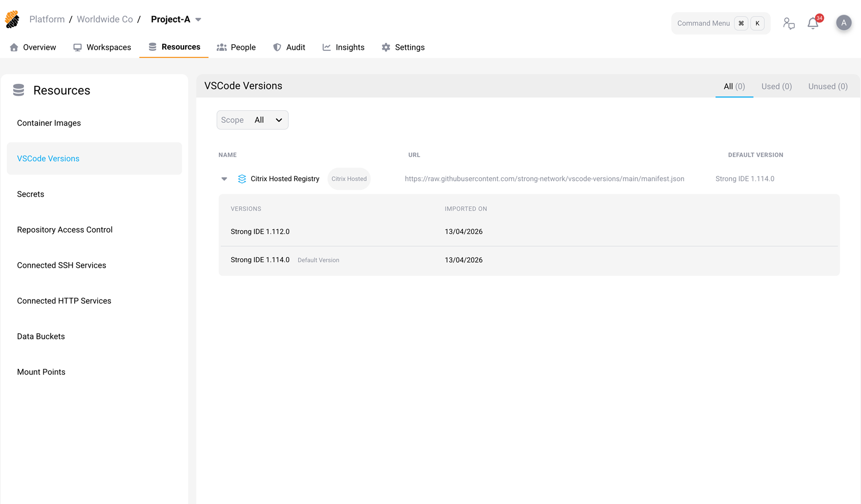The height and width of the screenshot is (504, 861).
Task: Open Connected SSH Services
Action: pos(62,265)
